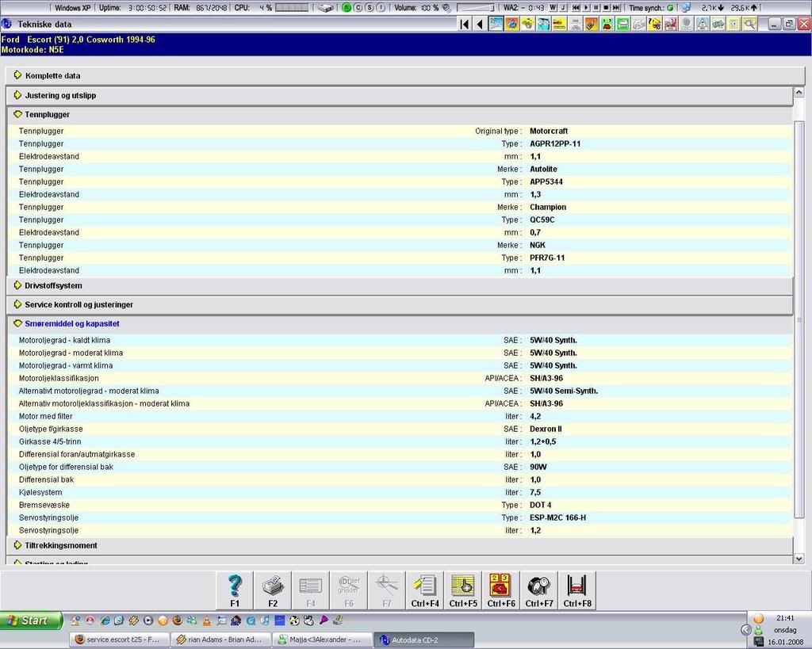
Task: Click the Winamp J button in the top bar
Action: point(563,8)
